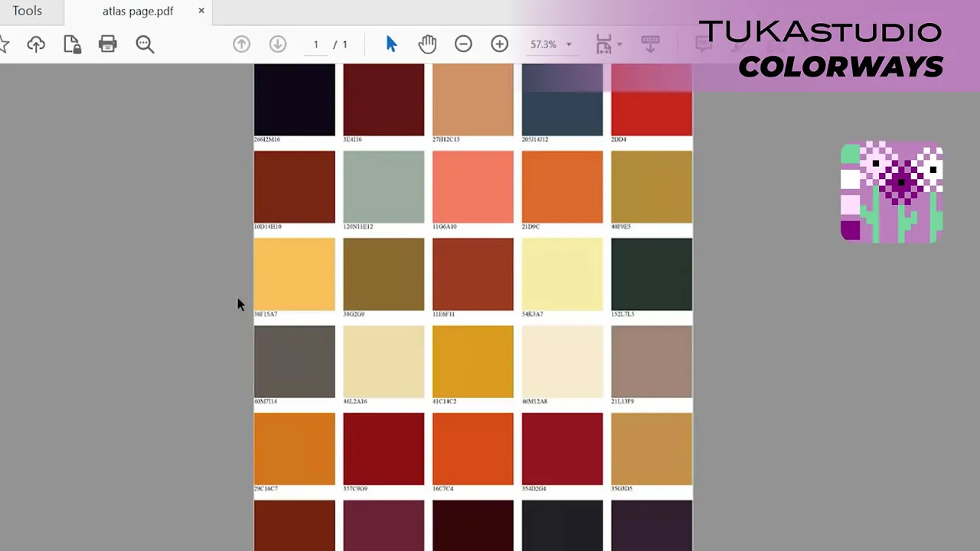The height and width of the screenshot is (551, 980).
Task: Activate the selection arrow tool
Action: pos(391,44)
